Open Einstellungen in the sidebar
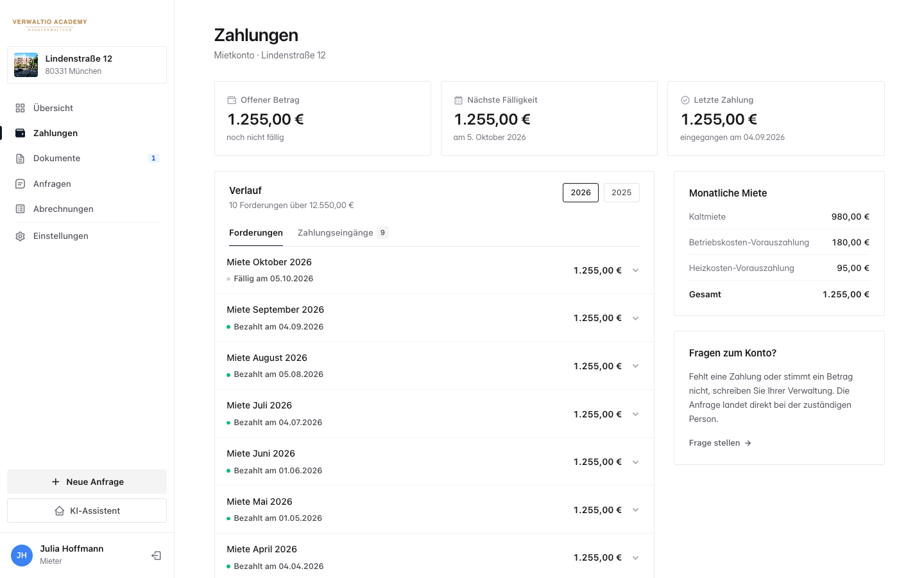 tap(87, 236)
